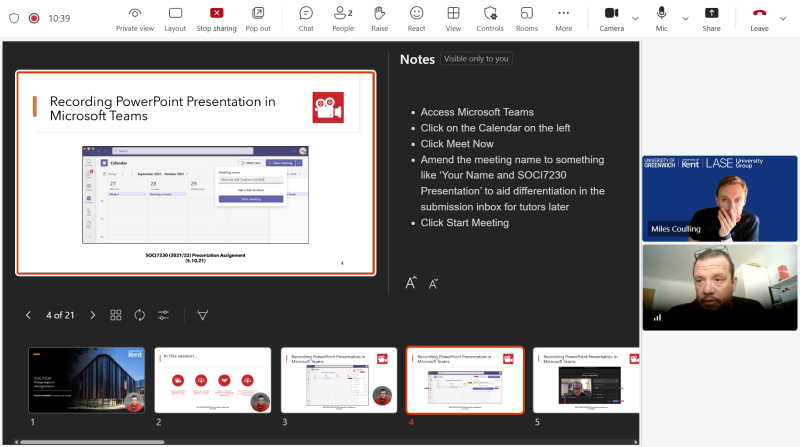Select slide 3 thumbnail
This screenshot has height=447, width=800.
(339, 380)
